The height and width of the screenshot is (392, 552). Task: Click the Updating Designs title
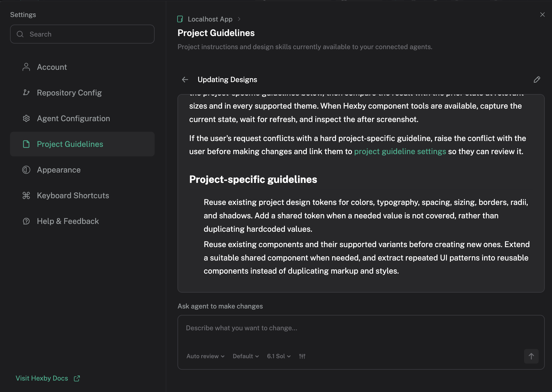pyautogui.click(x=227, y=80)
